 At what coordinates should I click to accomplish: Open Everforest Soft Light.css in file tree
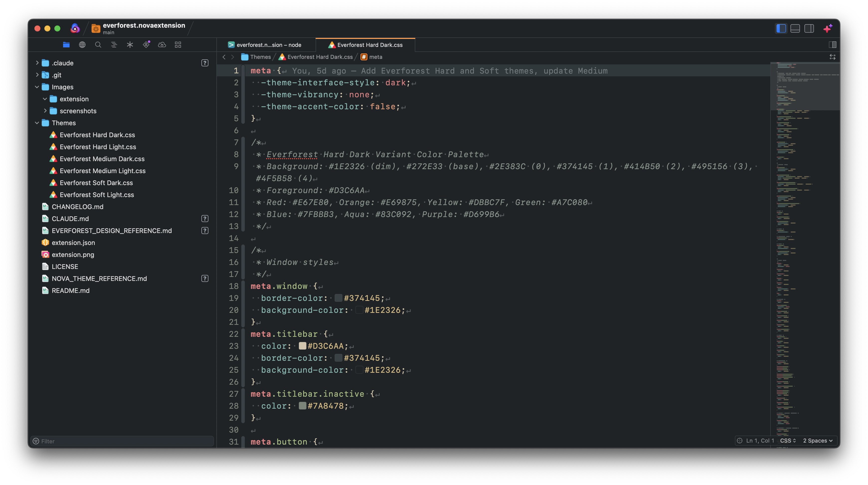(97, 195)
